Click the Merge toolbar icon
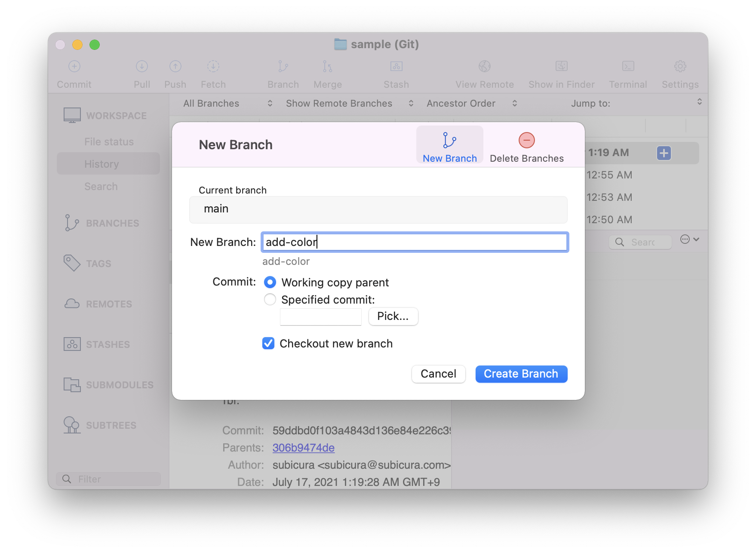Screen dimensions: 756x553 click(x=327, y=67)
